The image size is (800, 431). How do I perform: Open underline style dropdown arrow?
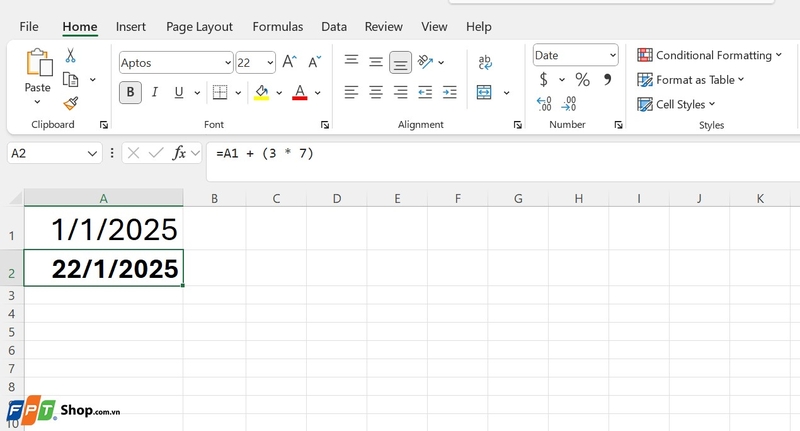point(197,93)
